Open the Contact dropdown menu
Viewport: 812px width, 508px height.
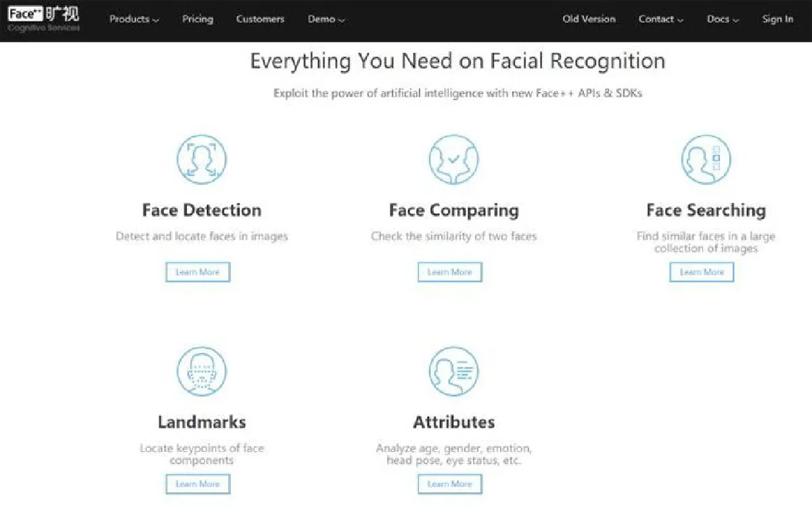661,20
